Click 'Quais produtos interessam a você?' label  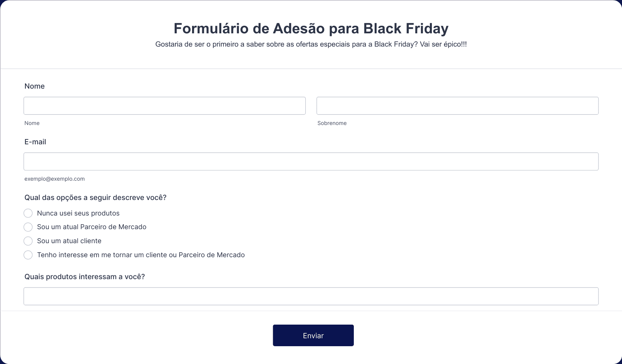coord(85,277)
